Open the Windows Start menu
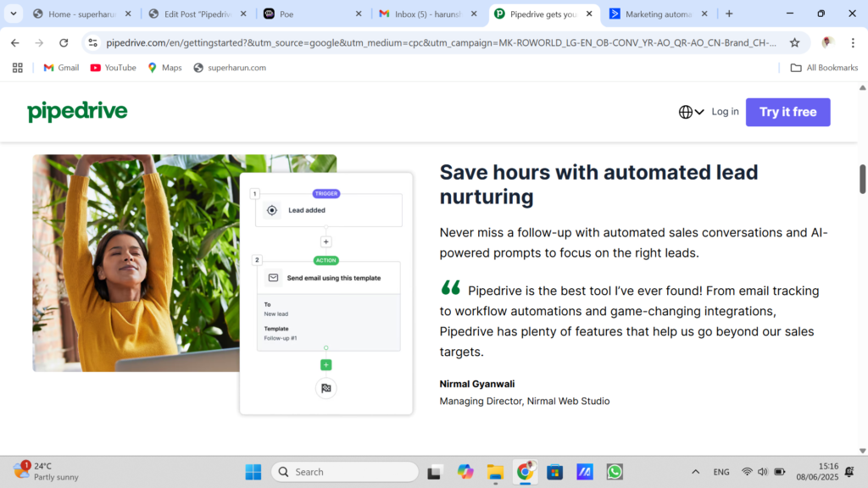 click(x=253, y=472)
